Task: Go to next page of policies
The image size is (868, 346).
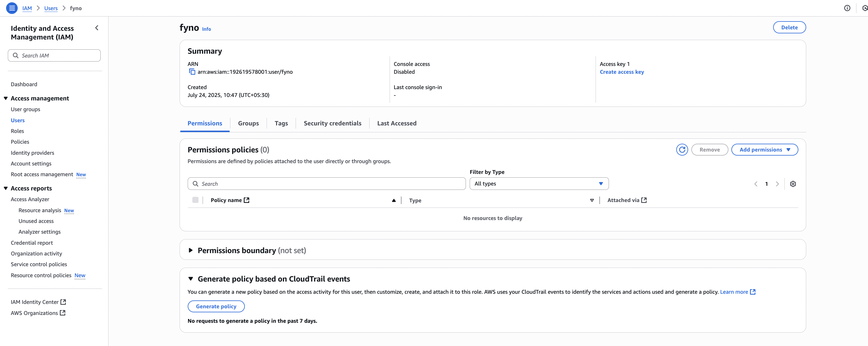Action: [777, 184]
